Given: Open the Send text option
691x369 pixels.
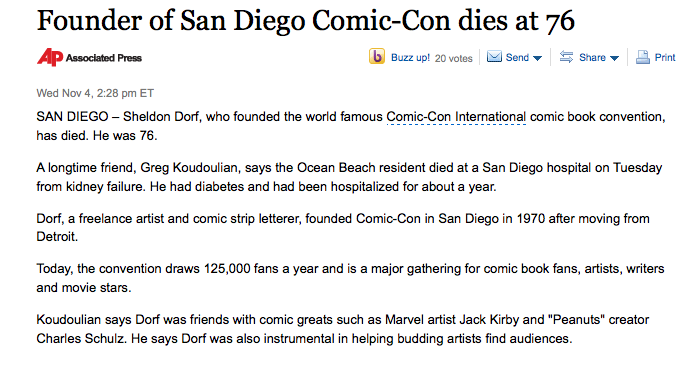Looking at the screenshot, I should 517,58.
